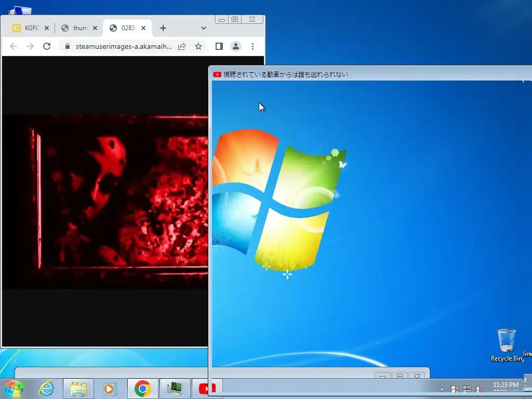Open Chrome's side panel

(x=219, y=46)
